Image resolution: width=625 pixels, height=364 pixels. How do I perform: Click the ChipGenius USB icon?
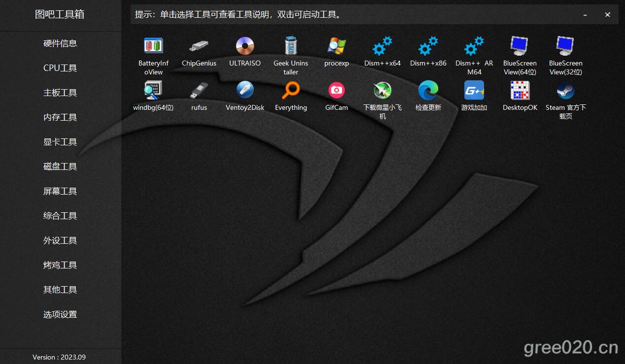tap(199, 46)
